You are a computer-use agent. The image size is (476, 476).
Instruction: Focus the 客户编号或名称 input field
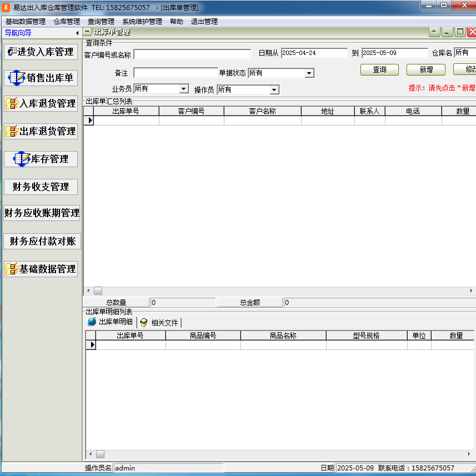coord(193,54)
